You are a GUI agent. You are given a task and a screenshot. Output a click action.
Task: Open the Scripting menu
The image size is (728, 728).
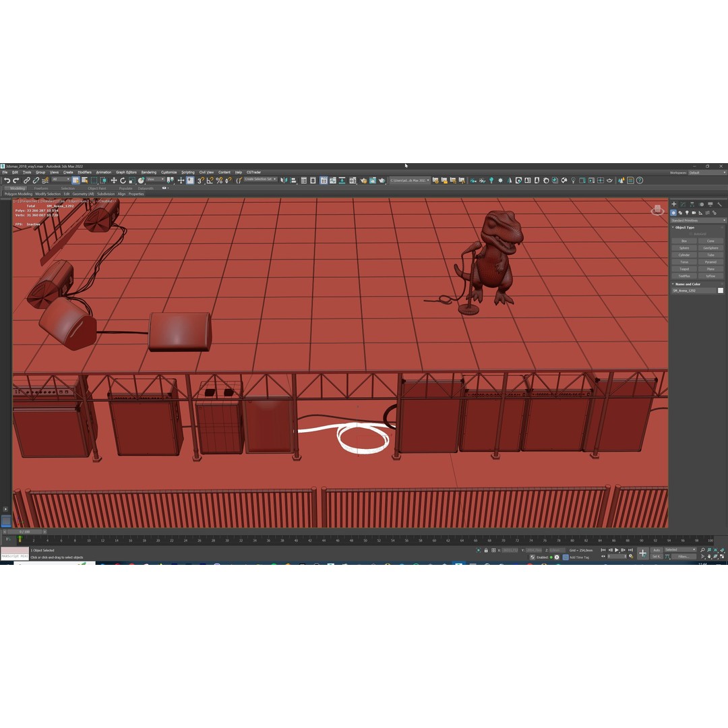coord(188,173)
